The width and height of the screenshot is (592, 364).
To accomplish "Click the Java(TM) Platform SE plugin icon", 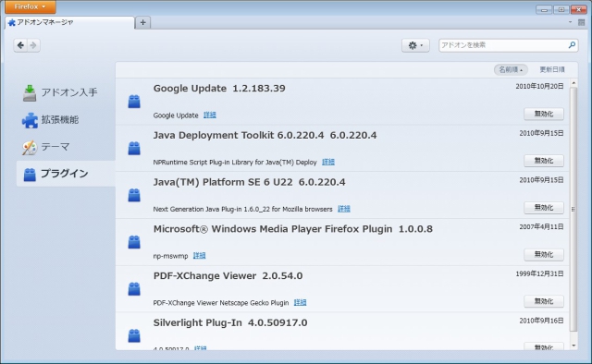I will tap(134, 195).
